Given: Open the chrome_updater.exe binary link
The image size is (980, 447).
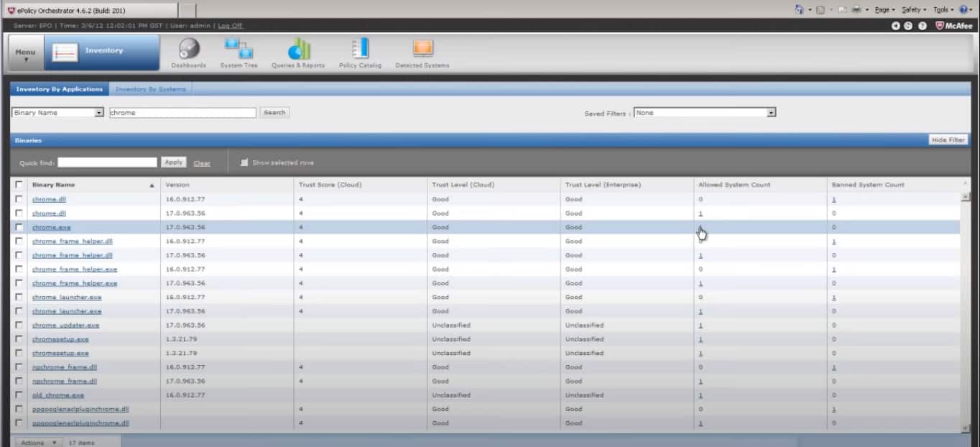Looking at the screenshot, I should click(65, 325).
